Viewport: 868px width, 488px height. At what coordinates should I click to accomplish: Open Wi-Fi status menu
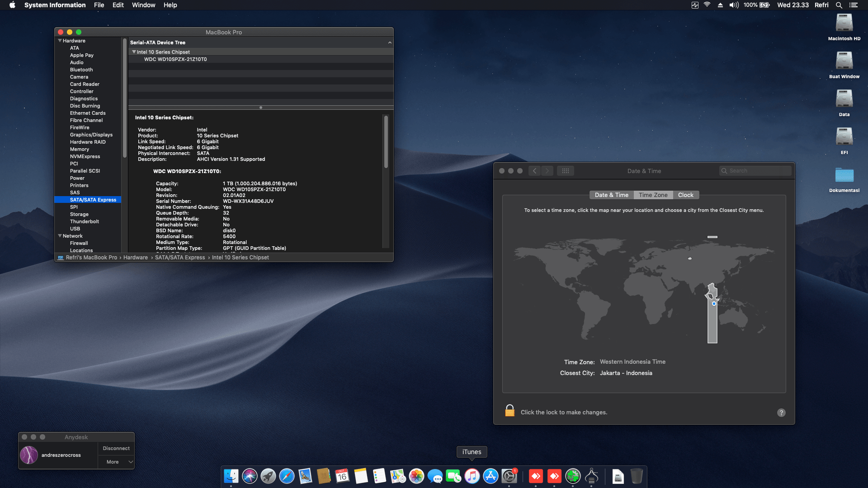[707, 5]
